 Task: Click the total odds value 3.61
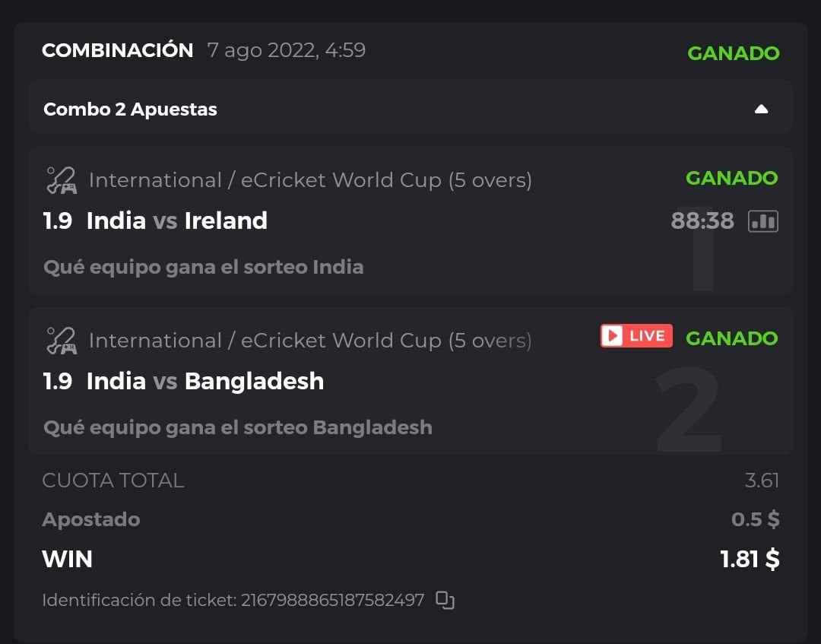[762, 481]
